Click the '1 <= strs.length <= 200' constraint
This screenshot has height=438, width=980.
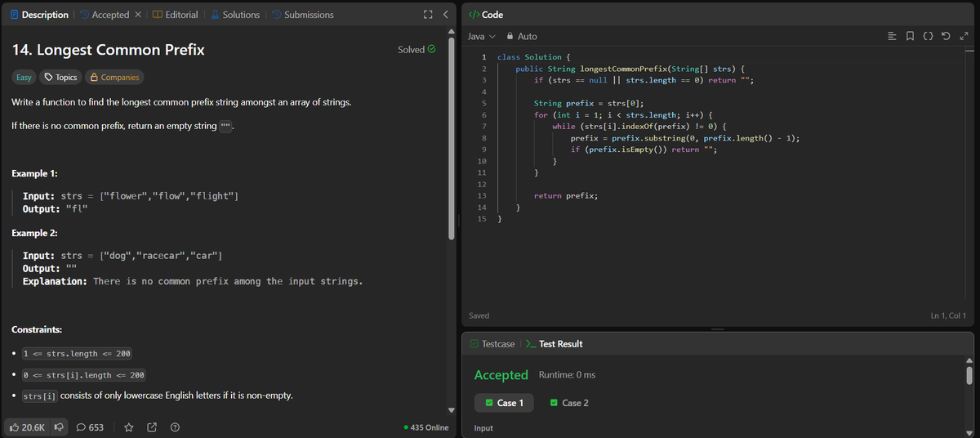pyautogui.click(x=78, y=354)
